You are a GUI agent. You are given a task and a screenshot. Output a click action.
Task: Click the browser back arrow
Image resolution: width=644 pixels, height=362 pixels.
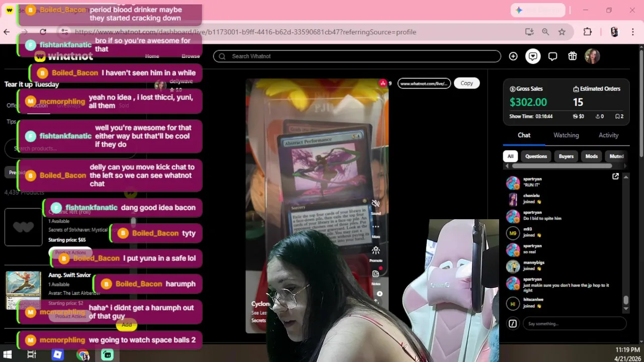pyautogui.click(x=7, y=32)
